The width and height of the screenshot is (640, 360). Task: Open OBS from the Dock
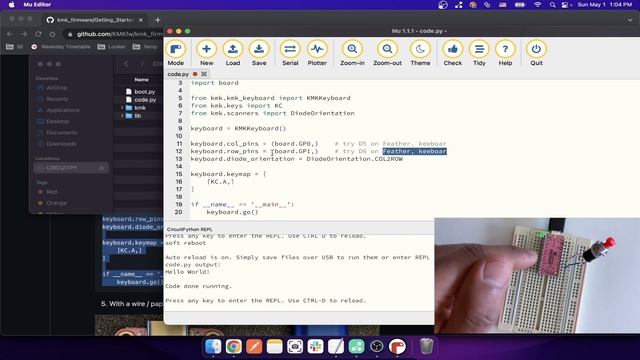click(377, 347)
